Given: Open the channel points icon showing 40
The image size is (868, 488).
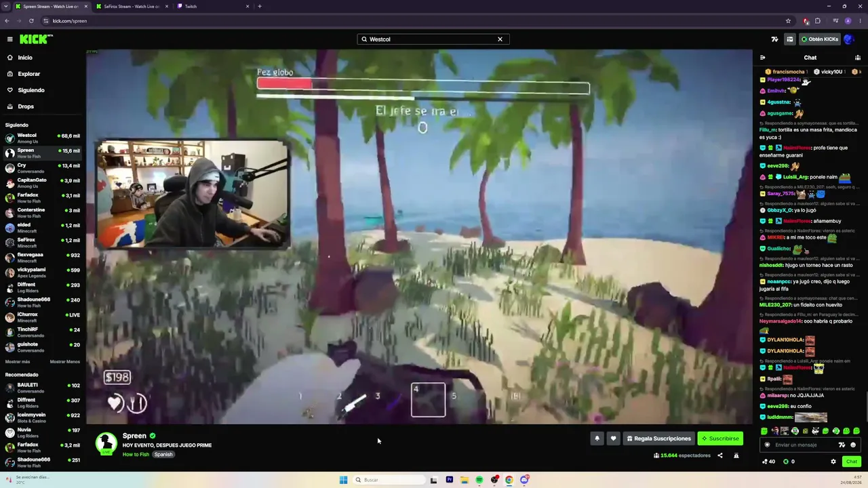Looking at the screenshot, I should click(768, 462).
